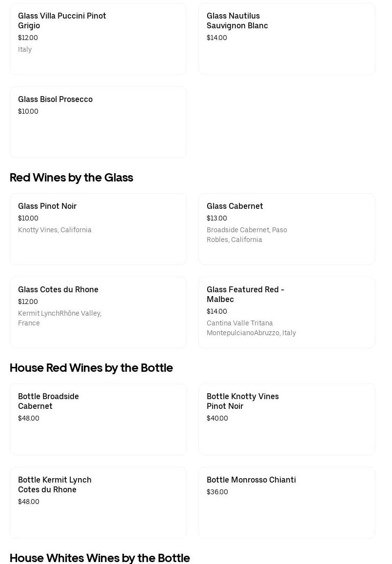
Task: Select Bottle Knotty Vines Pinot Noir
Action: (287, 419)
